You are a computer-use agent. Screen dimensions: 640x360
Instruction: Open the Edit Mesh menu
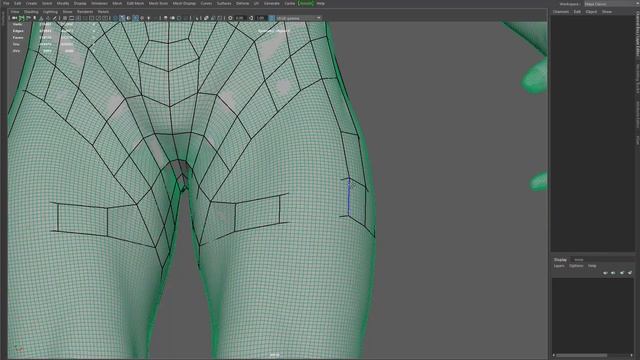click(x=135, y=3)
